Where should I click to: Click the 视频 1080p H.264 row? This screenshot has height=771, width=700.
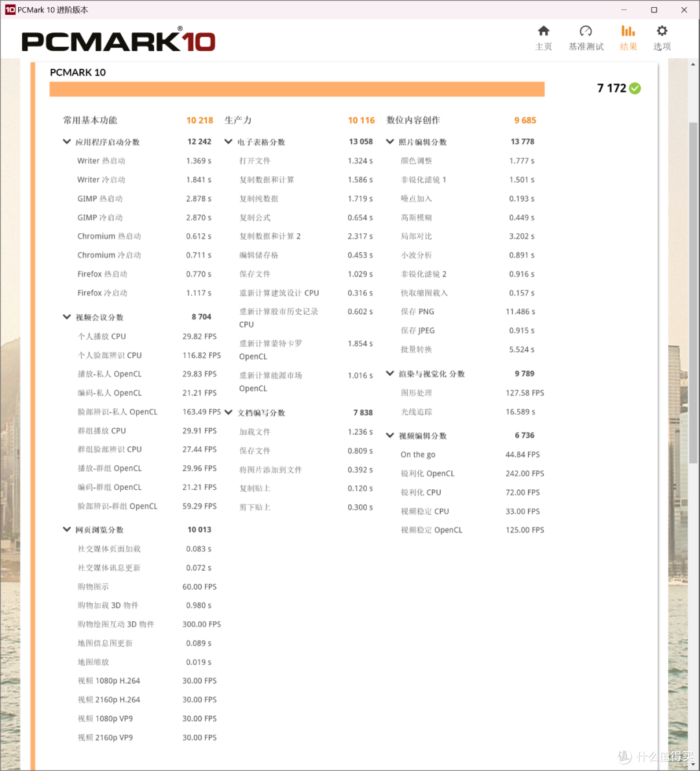(146, 680)
